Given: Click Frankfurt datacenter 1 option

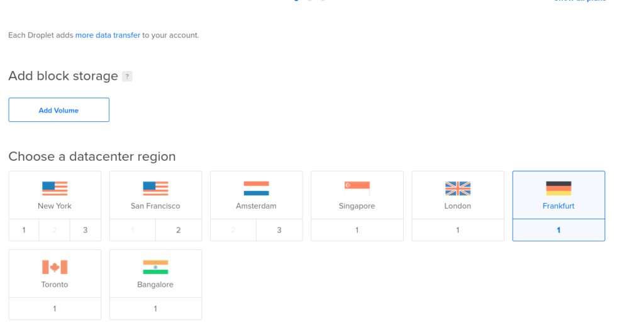Looking at the screenshot, I should click(x=558, y=230).
